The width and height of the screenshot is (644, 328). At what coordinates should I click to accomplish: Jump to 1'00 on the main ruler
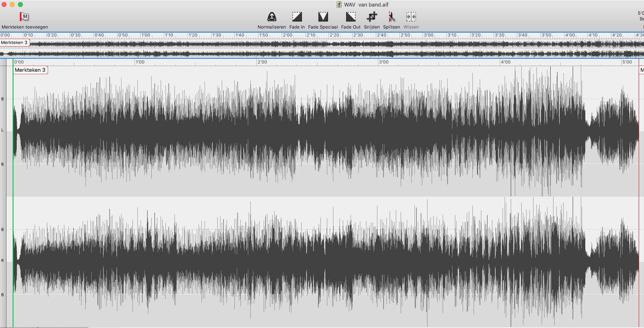click(140, 62)
